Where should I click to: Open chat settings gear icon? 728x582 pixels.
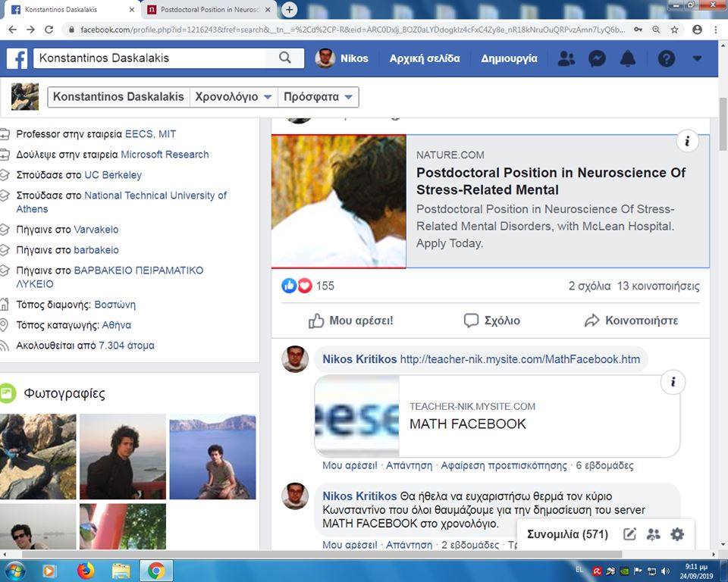[677, 534]
